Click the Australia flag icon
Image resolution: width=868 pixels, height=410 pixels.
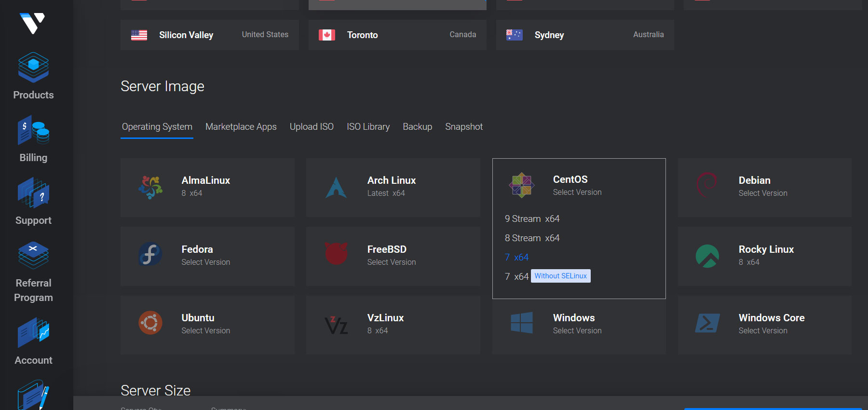point(515,35)
